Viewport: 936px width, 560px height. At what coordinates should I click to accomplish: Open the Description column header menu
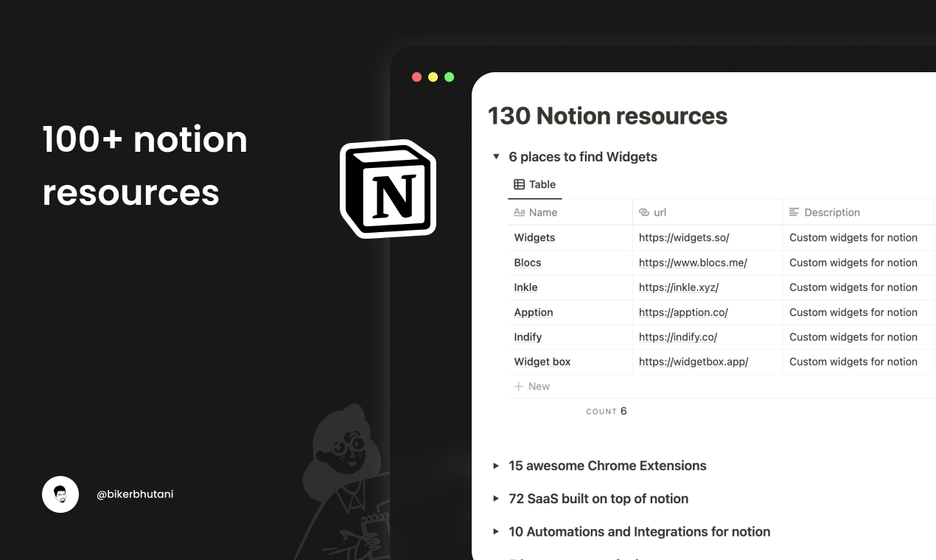[x=859, y=212]
